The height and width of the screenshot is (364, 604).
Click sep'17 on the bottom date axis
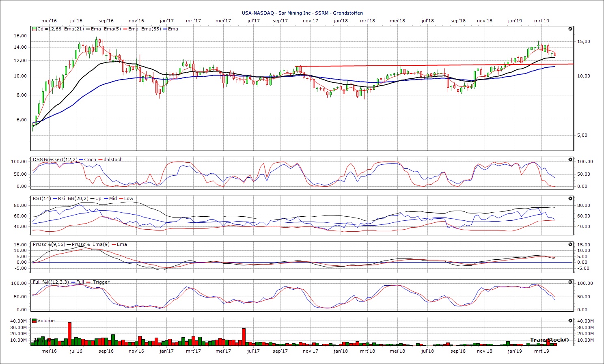[x=280, y=351]
